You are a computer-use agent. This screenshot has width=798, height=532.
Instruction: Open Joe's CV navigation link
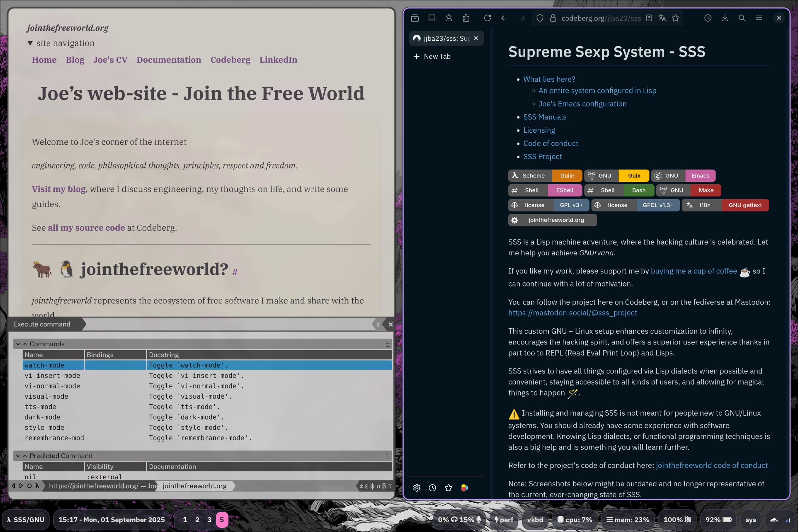110,60
